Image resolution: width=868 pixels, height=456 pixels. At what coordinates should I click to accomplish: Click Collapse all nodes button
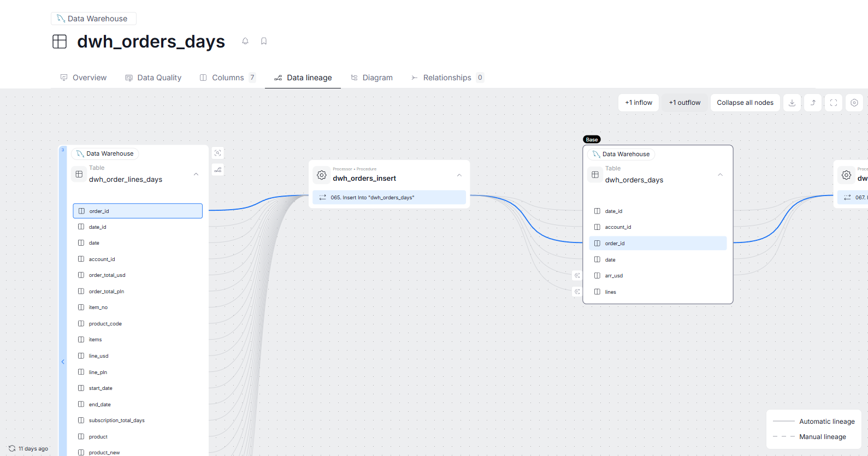[745, 103]
